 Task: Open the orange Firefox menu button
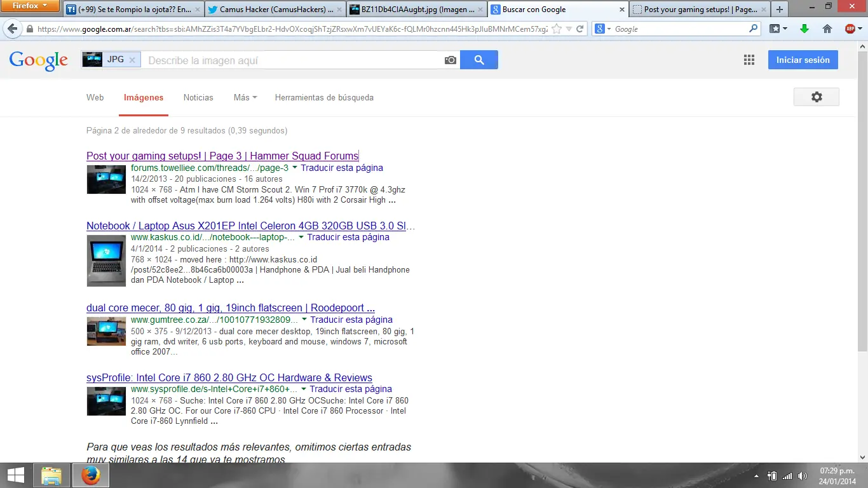31,6
